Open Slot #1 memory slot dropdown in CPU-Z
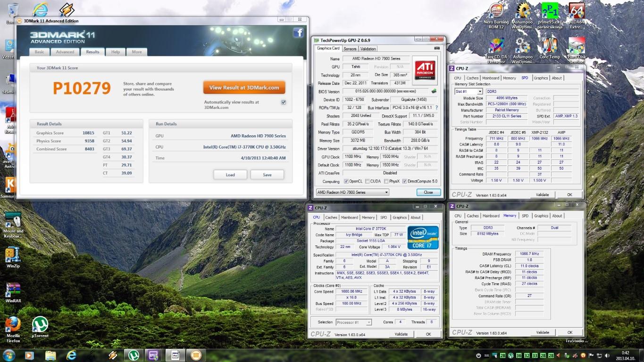644x362 pixels. (468, 91)
